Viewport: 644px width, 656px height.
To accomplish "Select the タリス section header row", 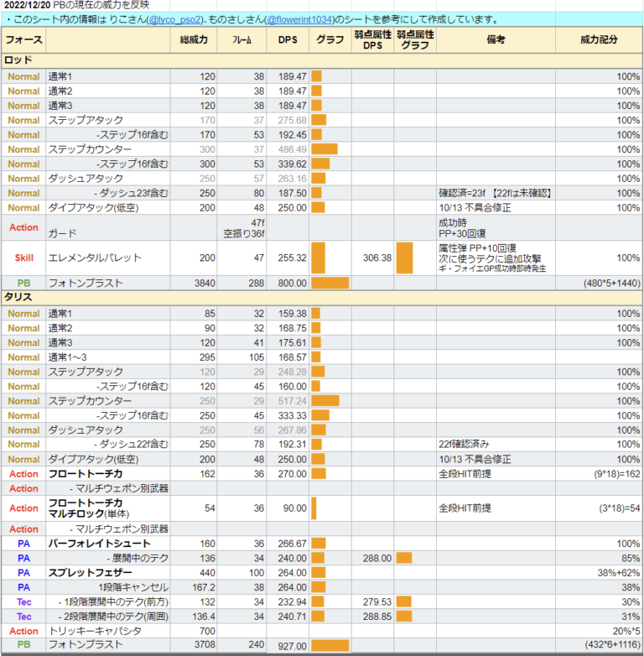I will click(322, 298).
